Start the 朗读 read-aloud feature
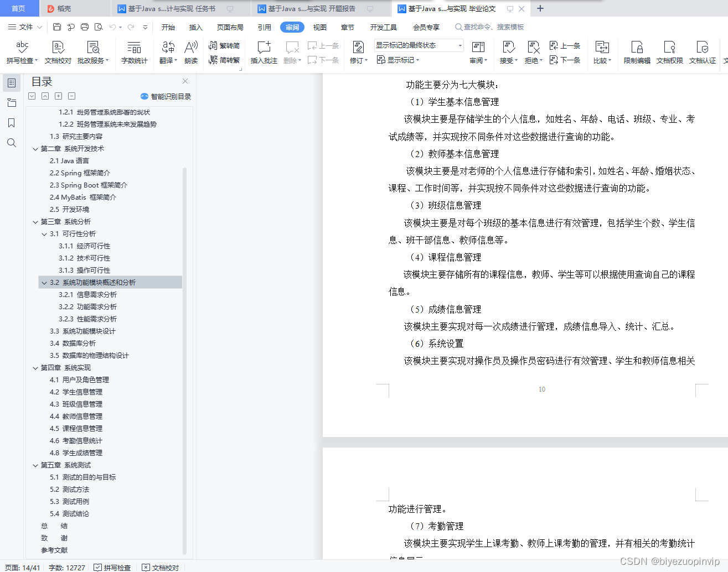This screenshot has height=572, width=728. point(190,52)
